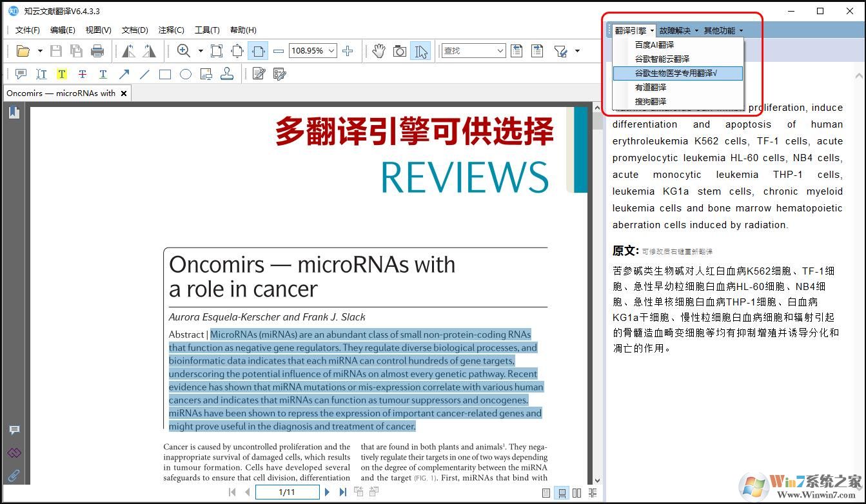Open the 故障解决 dropdown
The image size is (866, 504).
click(x=679, y=30)
